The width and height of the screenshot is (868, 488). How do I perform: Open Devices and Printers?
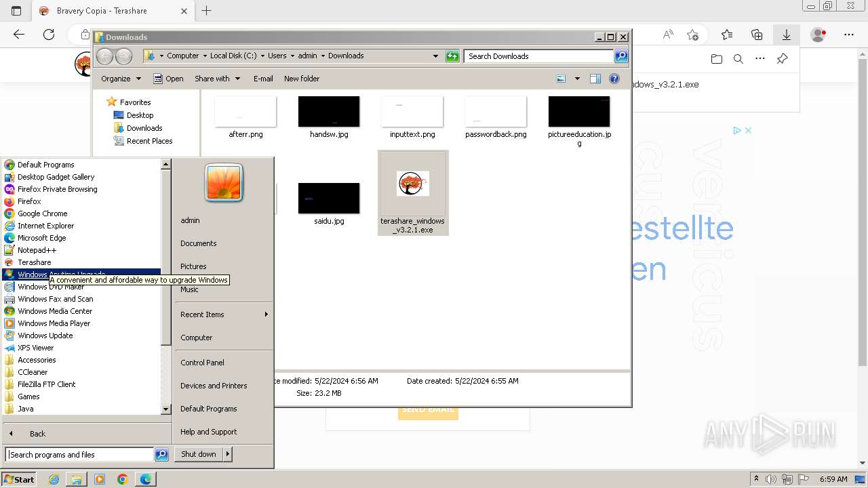(214, 386)
